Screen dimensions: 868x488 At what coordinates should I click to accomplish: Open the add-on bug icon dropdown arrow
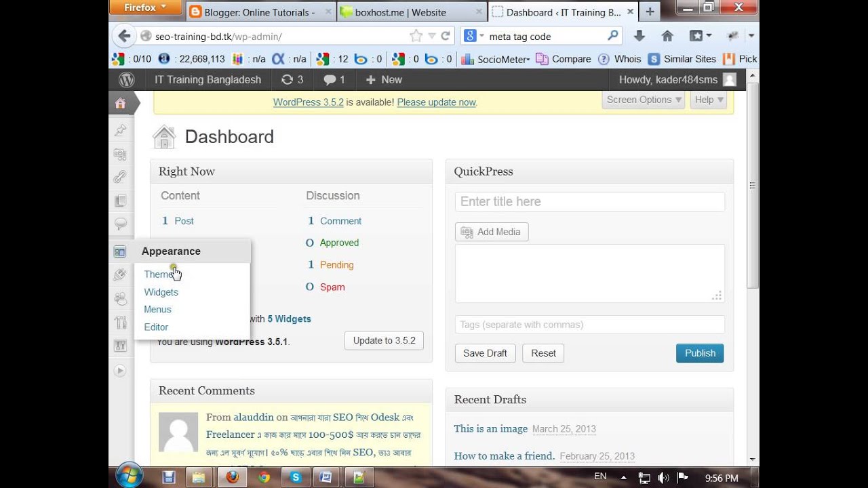point(751,36)
